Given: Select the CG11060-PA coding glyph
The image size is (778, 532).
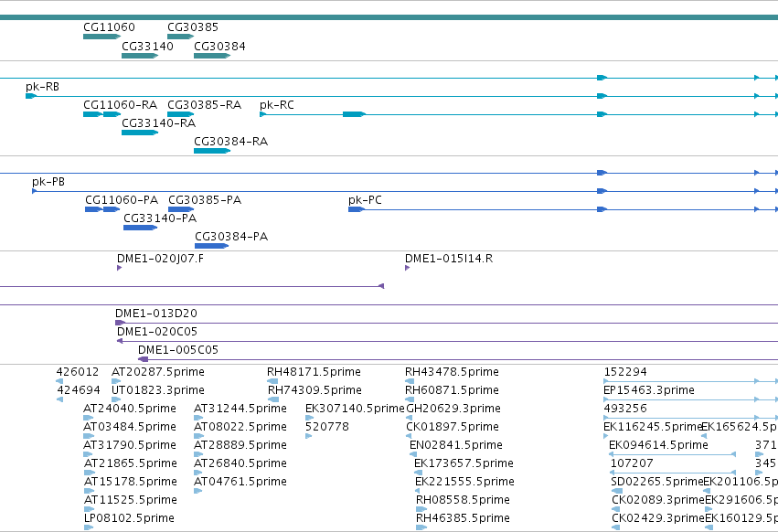Looking at the screenshot, I should [x=102, y=209].
